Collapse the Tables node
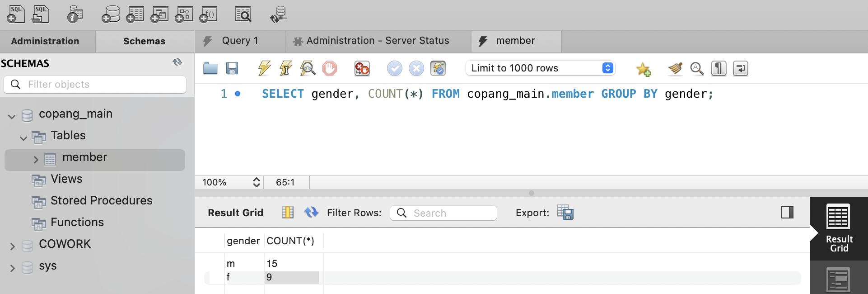Screen dimensions: 868x294 (23, 138)
